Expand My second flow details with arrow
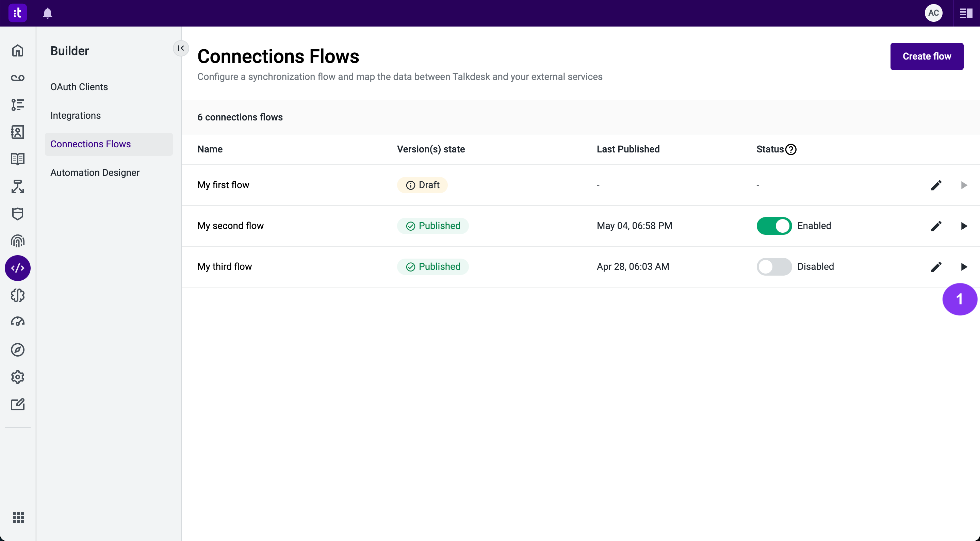This screenshot has width=980, height=541. (x=964, y=226)
